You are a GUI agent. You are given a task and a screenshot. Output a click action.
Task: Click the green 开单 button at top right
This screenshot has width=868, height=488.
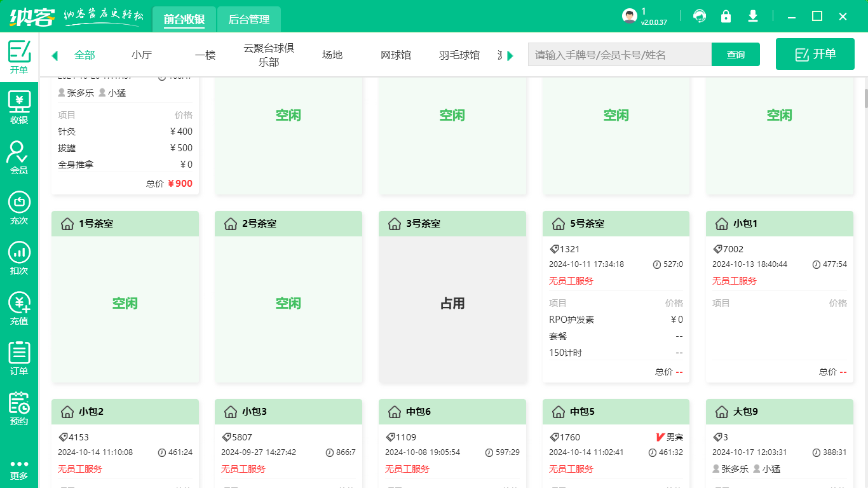point(815,55)
